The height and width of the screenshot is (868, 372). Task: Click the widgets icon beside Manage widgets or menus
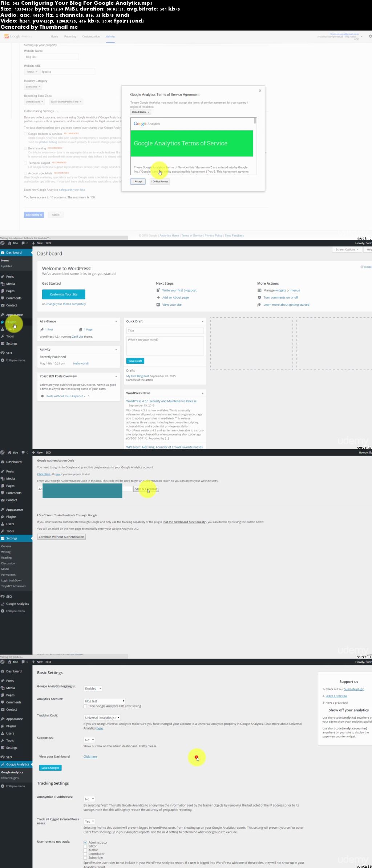pos(259,290)
